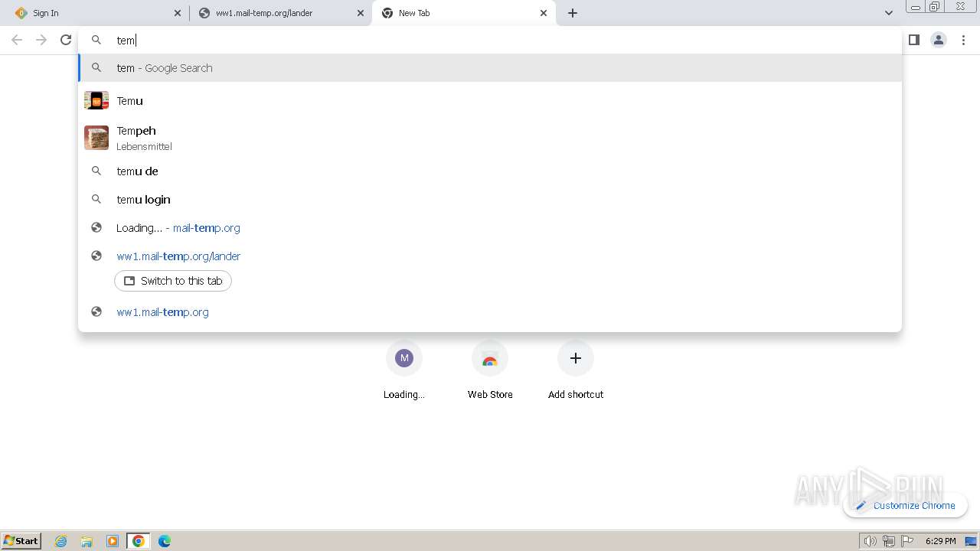Open the tab search dropdown arrow
This screenshot has width=980, height=551.
[x=888, y=13]
